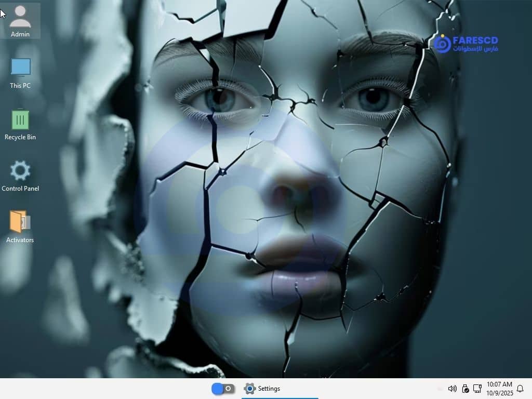Click the blue toggle-shaped Start button
This screenshot has width=532, height=399.
(x=223, y=389)
